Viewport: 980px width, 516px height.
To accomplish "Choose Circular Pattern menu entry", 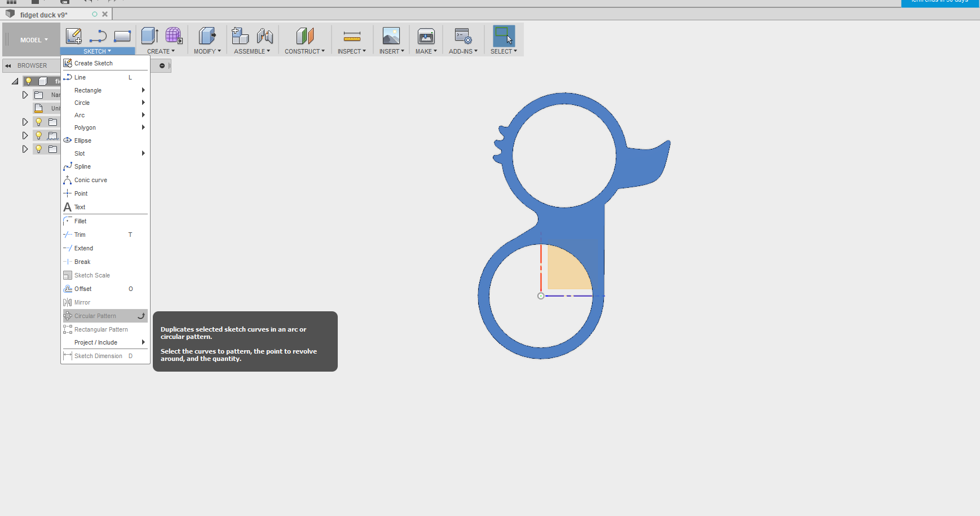I will 105,316.
